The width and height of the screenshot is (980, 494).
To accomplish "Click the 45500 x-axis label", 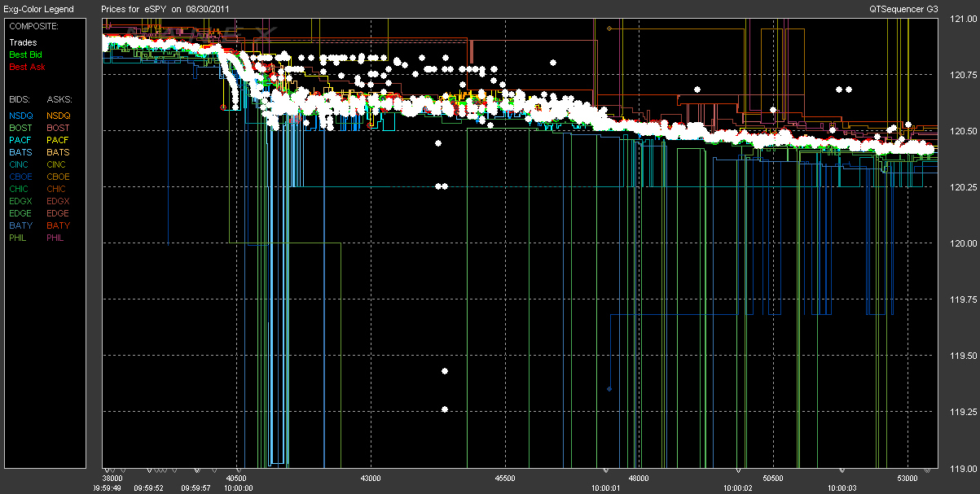I will pyautogui.click(x=505, y=479).
